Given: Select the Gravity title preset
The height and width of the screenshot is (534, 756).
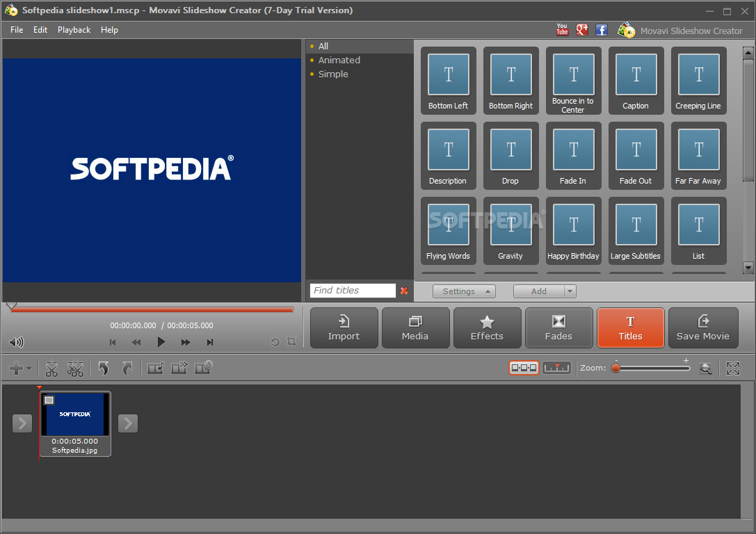Looking at the screenshot, I should pyautogui.click(x=511, y=231).
